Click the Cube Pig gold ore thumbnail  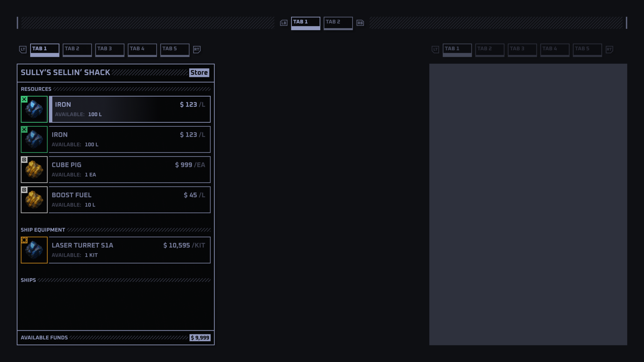coord(34,169)
